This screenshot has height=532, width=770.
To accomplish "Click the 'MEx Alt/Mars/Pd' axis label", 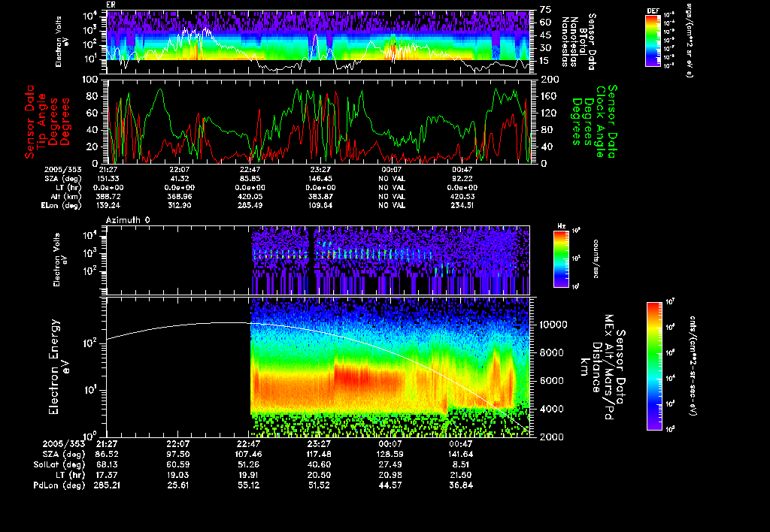I will (609, 367).
